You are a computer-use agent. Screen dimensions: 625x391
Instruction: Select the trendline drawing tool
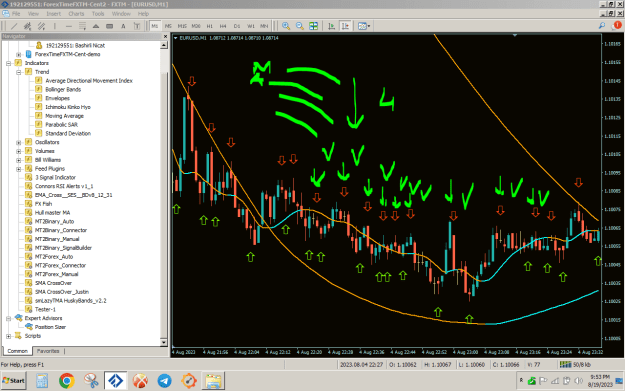click(x=14, y=26)
